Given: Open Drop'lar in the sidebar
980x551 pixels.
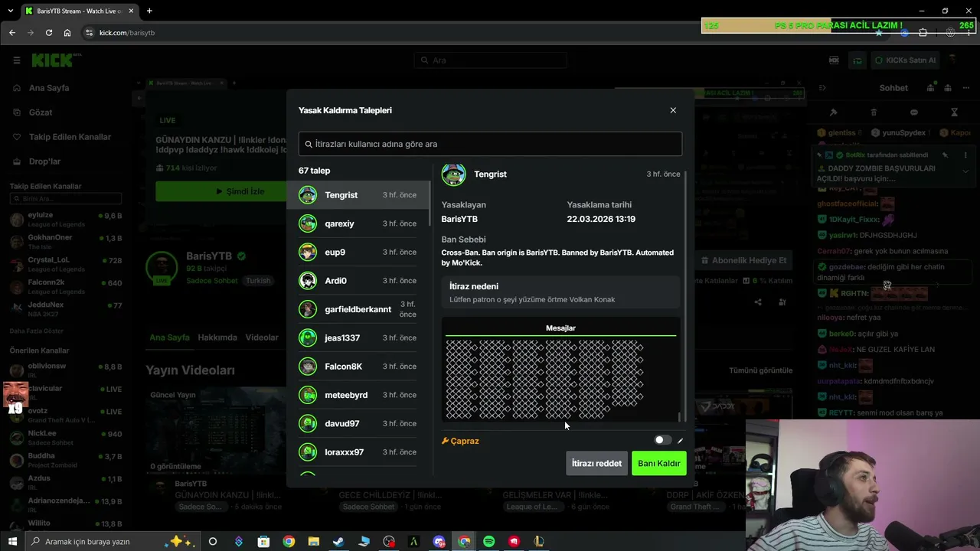Looking at the screenshot, I should tap(44, 161).
